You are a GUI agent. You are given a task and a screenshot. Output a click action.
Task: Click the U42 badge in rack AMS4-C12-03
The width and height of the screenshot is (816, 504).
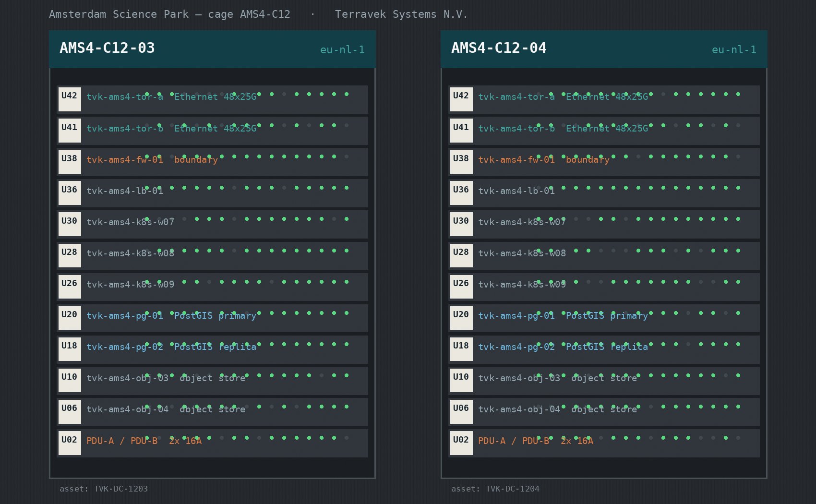coord(70,99)
